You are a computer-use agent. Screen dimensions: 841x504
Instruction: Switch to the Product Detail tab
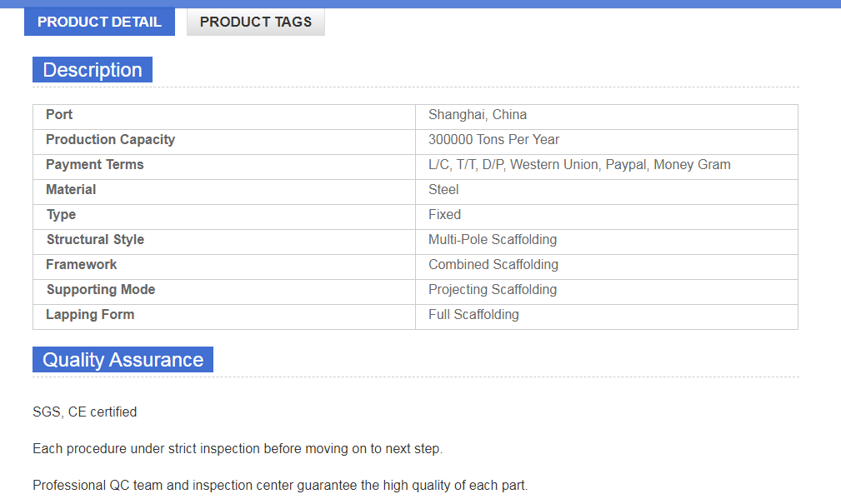(x=99, y=22)
